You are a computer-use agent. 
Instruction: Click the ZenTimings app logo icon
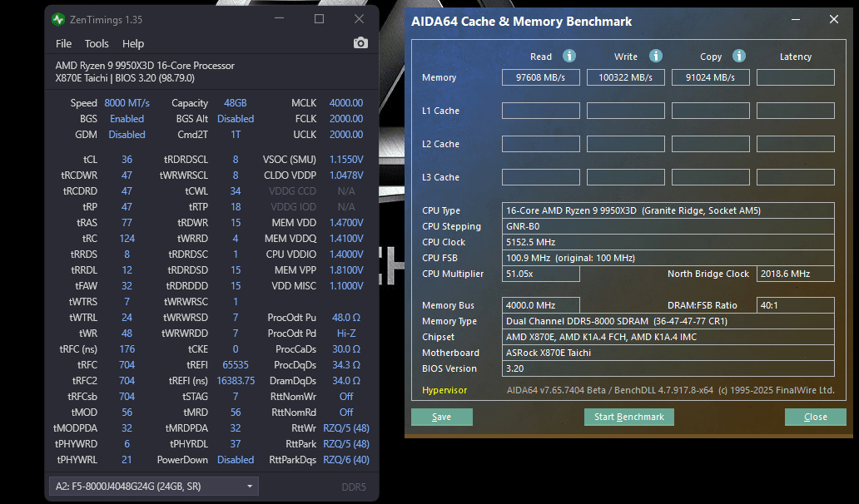(x=58, y=20)
